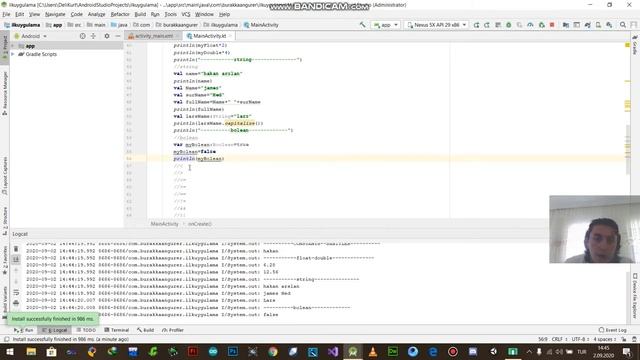Click burakkaanguner breadcrumb in navigation bar
The image size is (640, 360).
coord(177,25)
